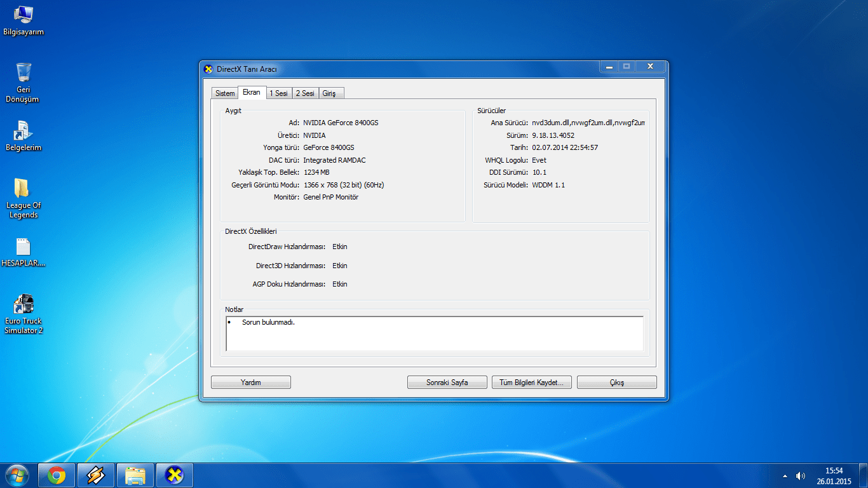This screenshot has width=868, height=488.
Task: Click "Etkin" next to Direct3D Hızlandırması
Action: tap(340, 266)
